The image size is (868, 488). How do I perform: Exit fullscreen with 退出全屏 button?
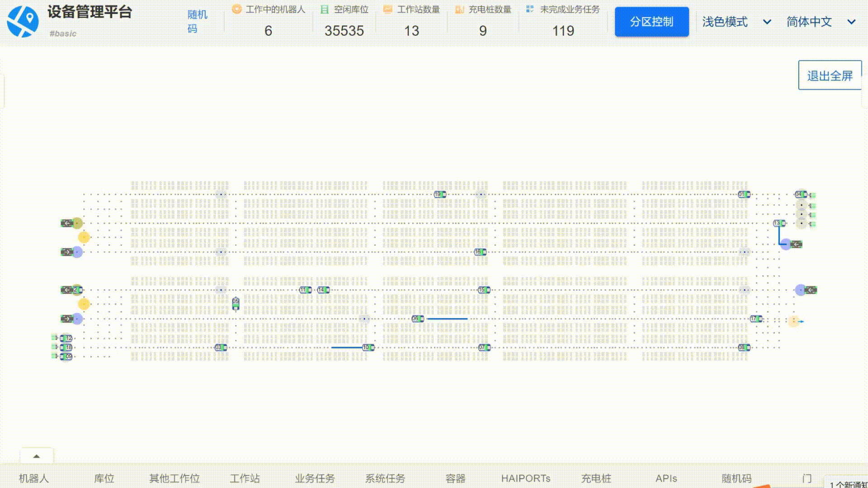pyautogui.click(x=830, y=75)
